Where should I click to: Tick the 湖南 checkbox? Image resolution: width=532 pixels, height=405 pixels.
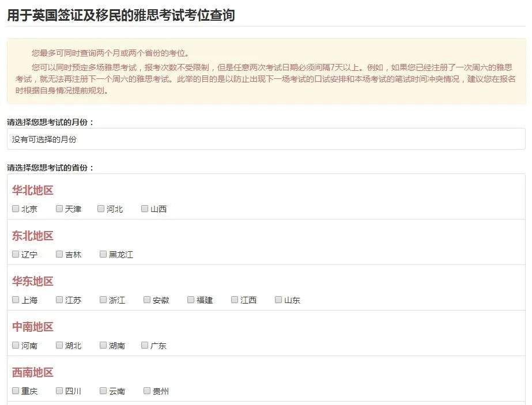[103, 345]
